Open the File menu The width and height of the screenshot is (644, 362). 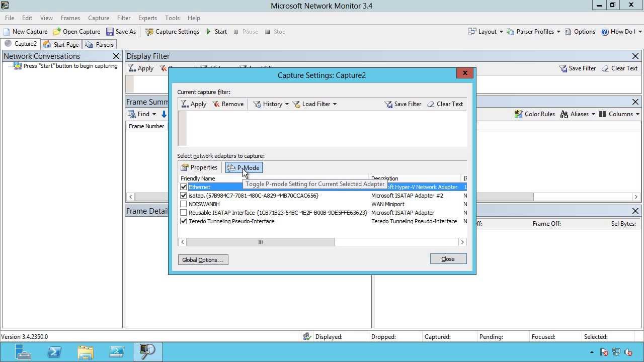(x=10, y=18)
